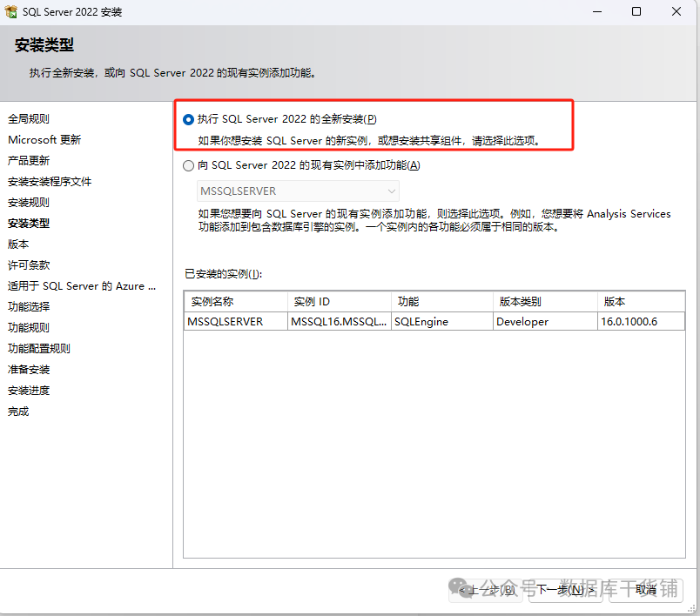Close the SQL Server 2022 setup window

pyautogui.click(x=676, y=11)
